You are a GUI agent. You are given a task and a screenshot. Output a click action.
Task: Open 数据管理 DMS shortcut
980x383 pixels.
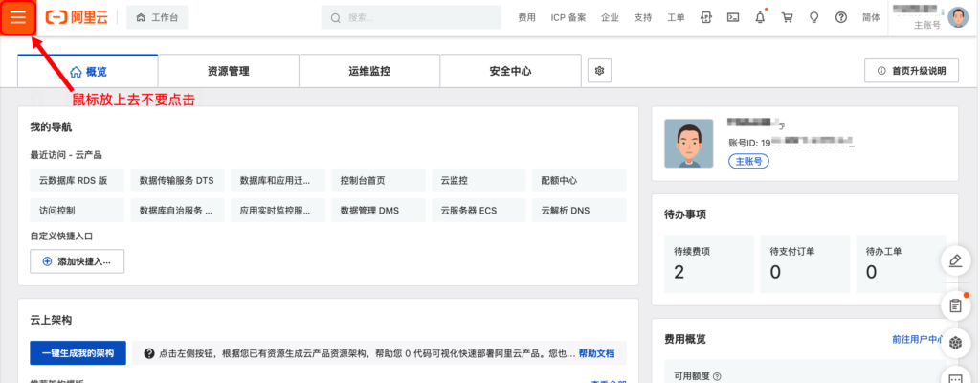tap(378, 211)
